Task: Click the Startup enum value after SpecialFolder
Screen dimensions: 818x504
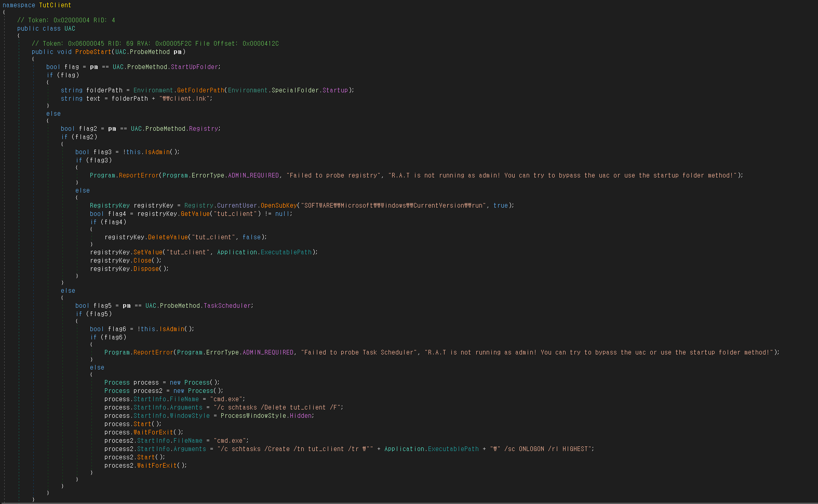Action: click(335, 90)
